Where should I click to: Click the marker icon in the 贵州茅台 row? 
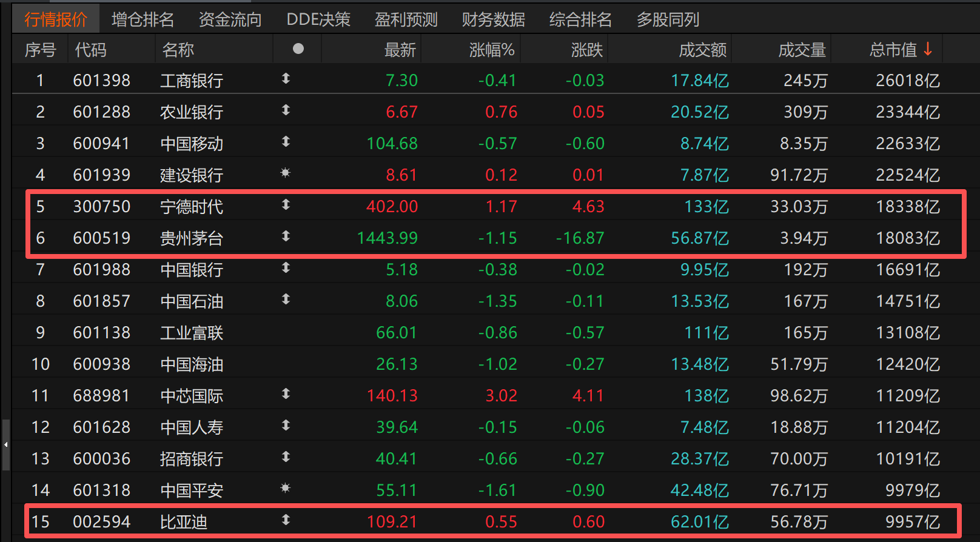pyautogui.click(x=286, y=236)
